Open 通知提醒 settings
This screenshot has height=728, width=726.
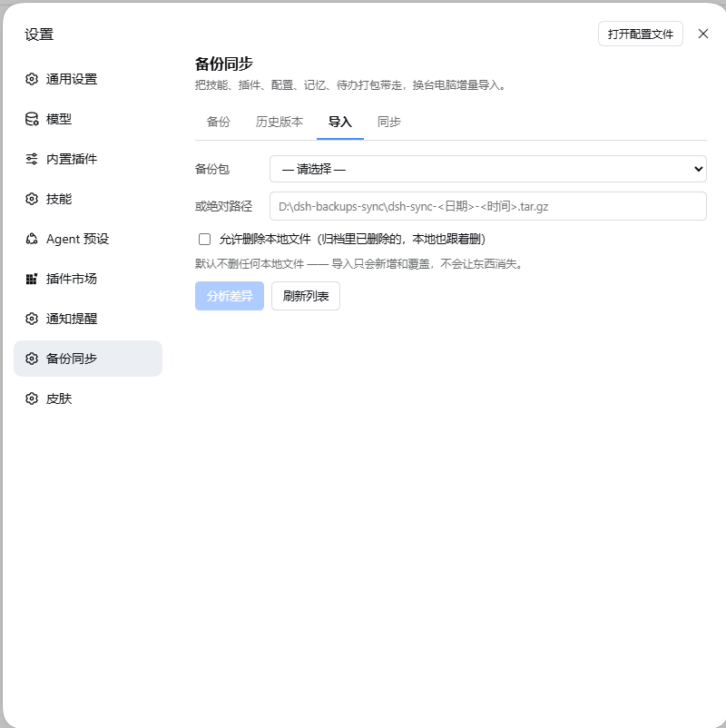tap(88, 319)
